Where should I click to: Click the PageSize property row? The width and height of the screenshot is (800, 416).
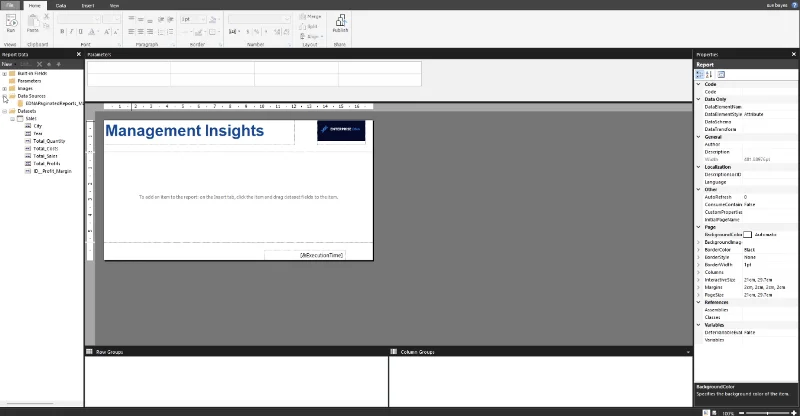(745, 295)
